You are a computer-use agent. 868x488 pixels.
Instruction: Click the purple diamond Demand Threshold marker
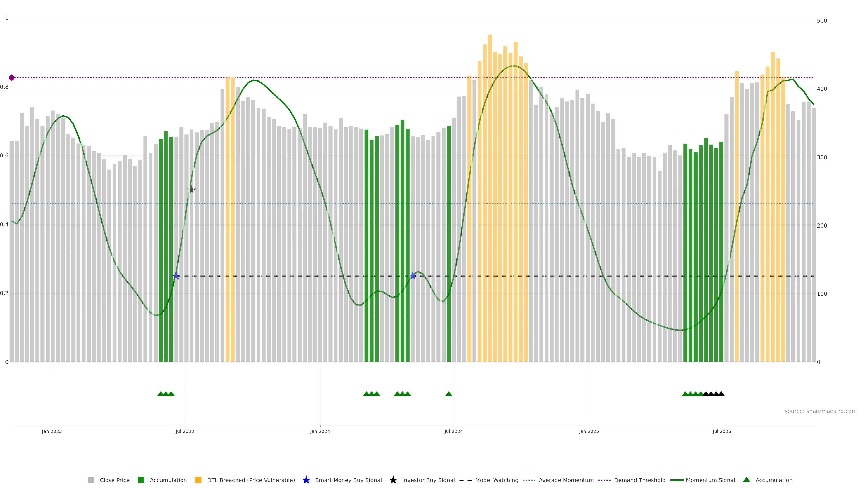click(12, 78)
